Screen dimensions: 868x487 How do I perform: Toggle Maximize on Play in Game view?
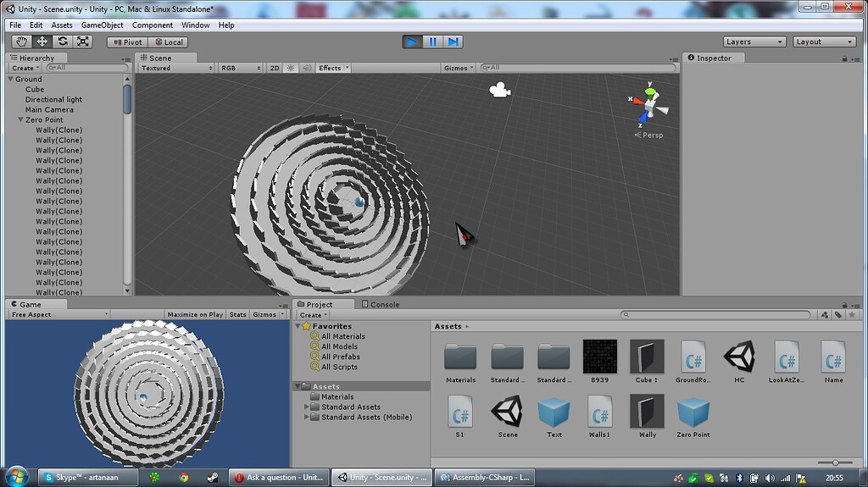195,314
